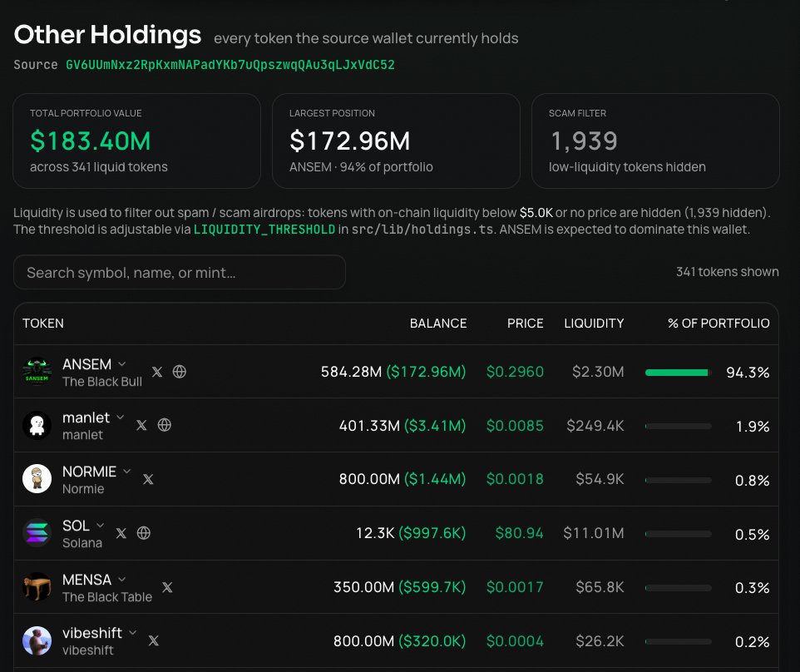Click MENSA liquidity $65.8K
The width and height of the screenshot is (800, 672).
click(x=600, y=587)
